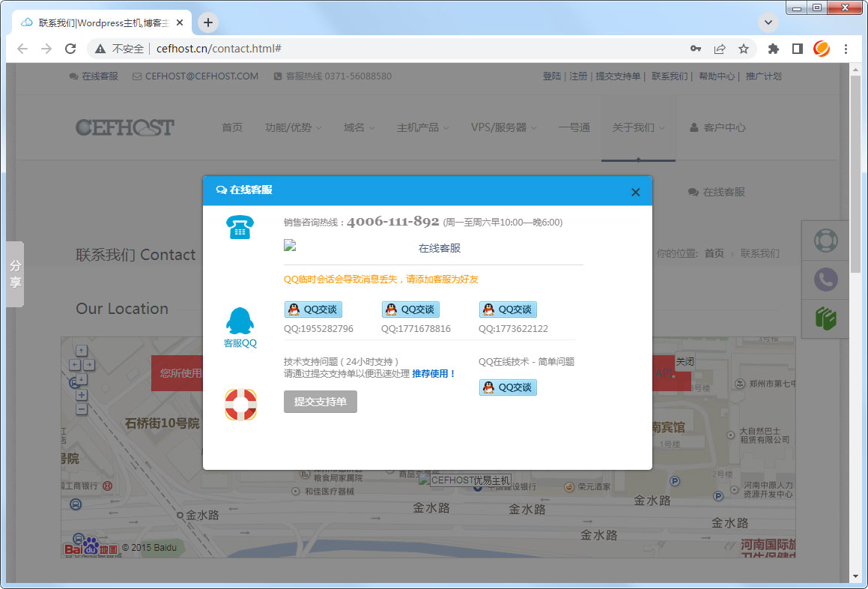The width and height of the screenshot is (868, 589).
Task: Click the green book icon in right sidebar
Action: click(825, 318)
